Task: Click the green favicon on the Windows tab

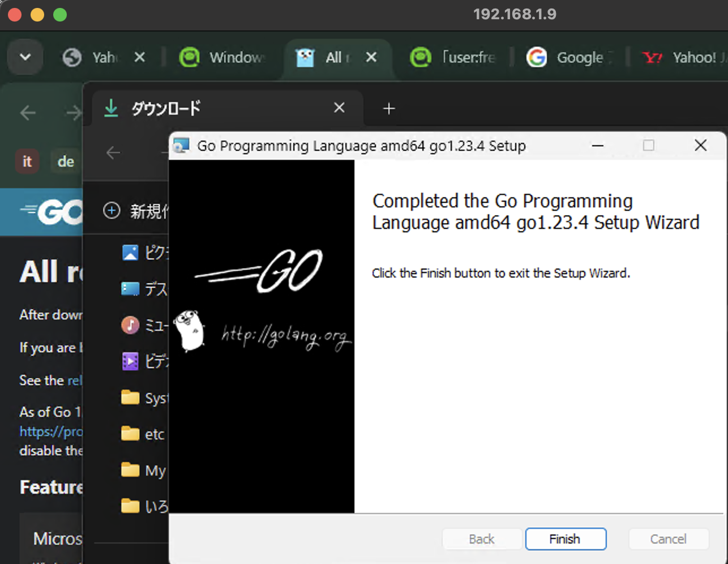Action: pyautogui.click(x=190, y=57)
